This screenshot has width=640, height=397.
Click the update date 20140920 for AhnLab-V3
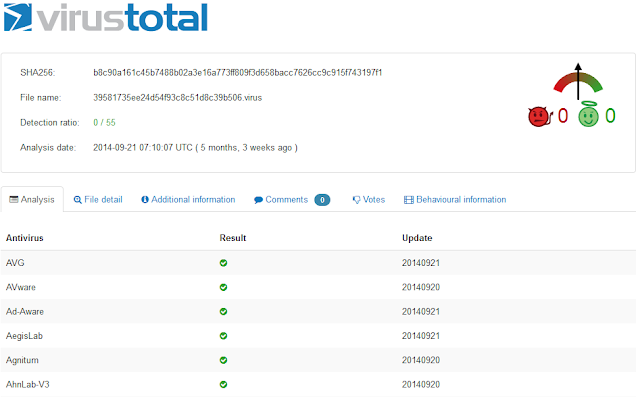point(421,384)
